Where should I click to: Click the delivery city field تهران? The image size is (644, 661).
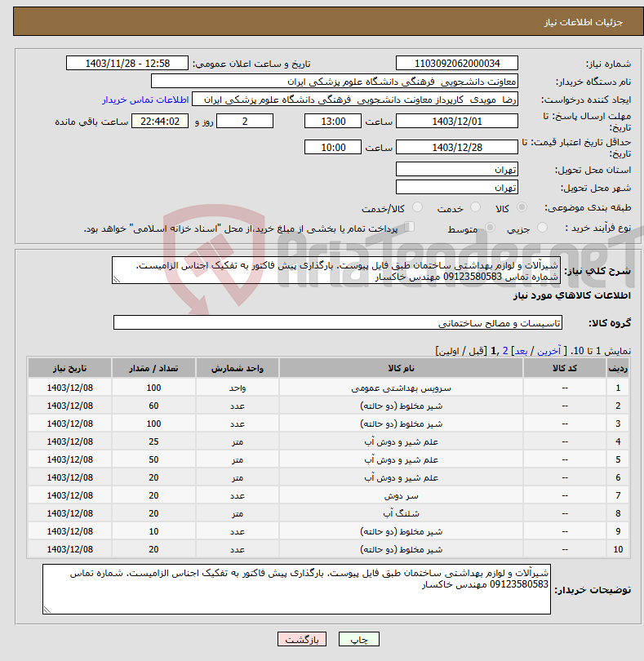(457, 187)
